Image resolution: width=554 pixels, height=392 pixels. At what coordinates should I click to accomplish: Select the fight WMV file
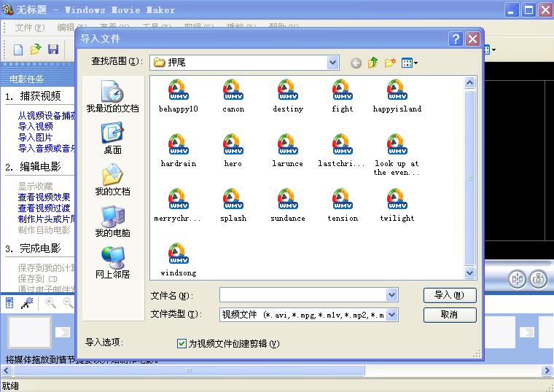pyautogui.click(x=343, y=95)
